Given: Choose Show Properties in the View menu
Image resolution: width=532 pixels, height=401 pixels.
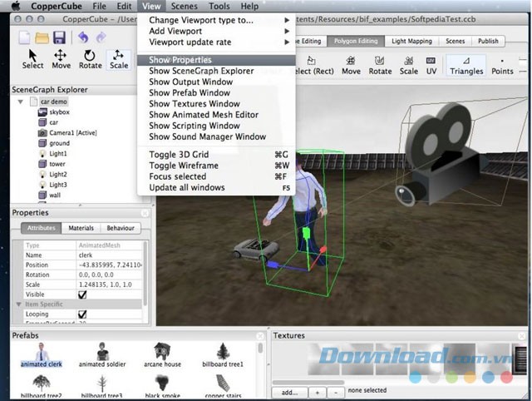Looking at the screenshot, I should [x=180, y=60].
